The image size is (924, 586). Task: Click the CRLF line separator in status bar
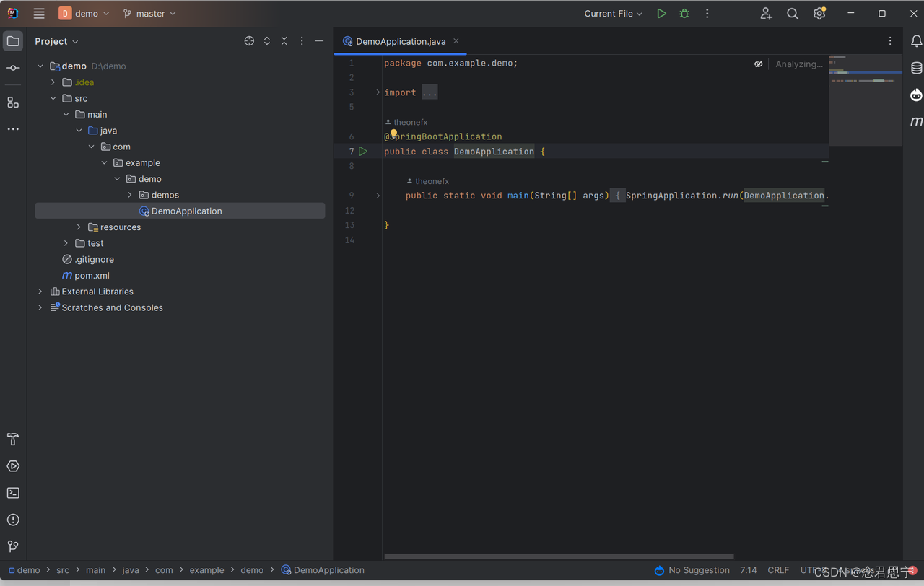point(778,570)
